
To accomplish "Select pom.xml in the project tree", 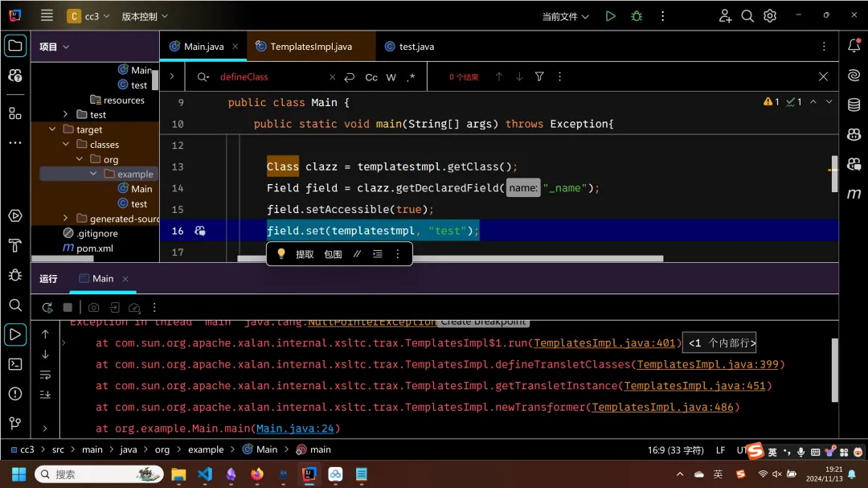I will point(95,248).
